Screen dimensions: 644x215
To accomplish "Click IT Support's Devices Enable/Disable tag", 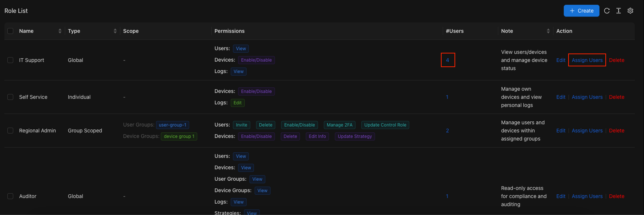I will [x=256, y=60].
